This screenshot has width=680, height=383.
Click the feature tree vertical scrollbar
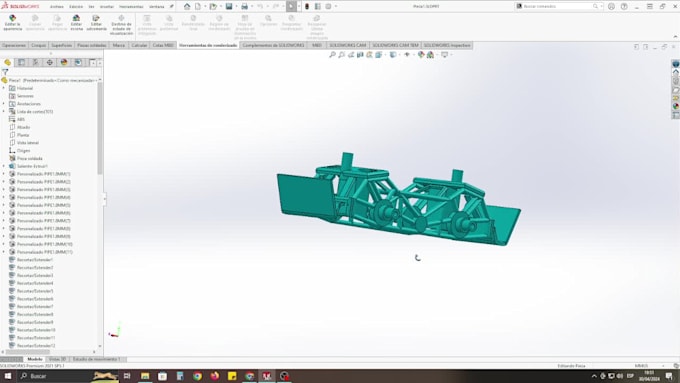pyautogui.click(x=100, y=128)
